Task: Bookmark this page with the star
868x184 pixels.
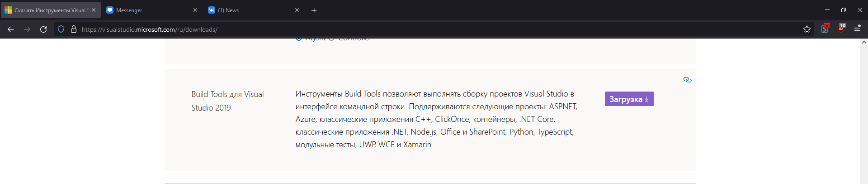Action: 807,29
